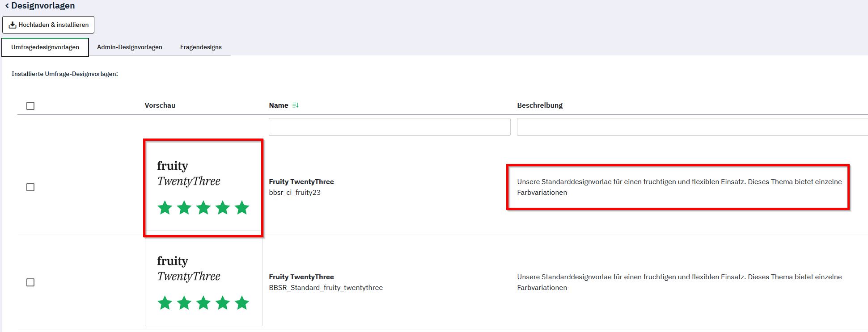Click the Beschreibung column header
Viewport: 868px width, 332px height.
pyautogui.click(x=540, y=105)
